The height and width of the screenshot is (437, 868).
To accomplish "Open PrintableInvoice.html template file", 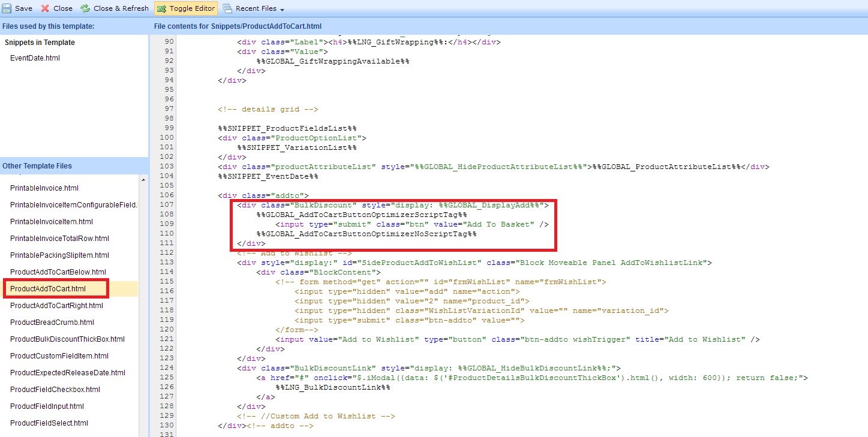I will pos(44,188).
